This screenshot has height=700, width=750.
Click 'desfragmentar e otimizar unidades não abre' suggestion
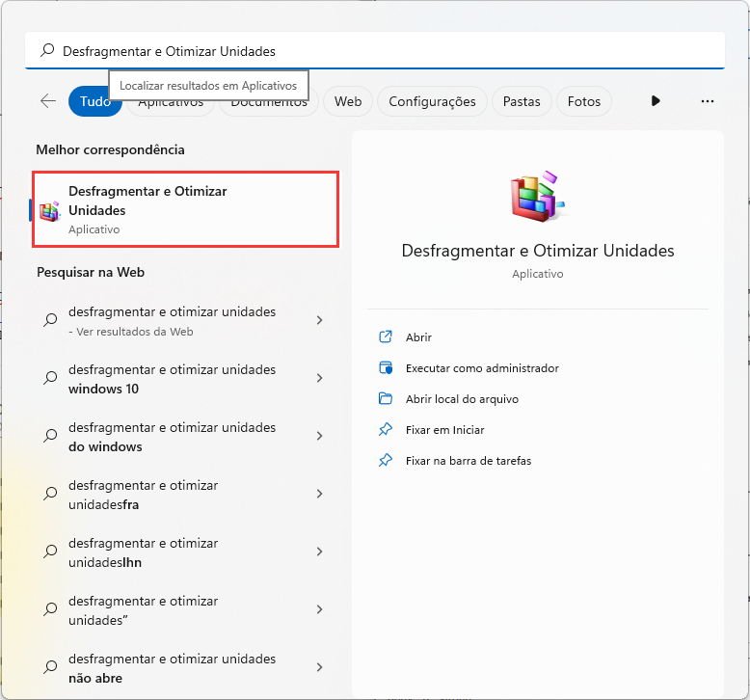[x=173, y=668]
